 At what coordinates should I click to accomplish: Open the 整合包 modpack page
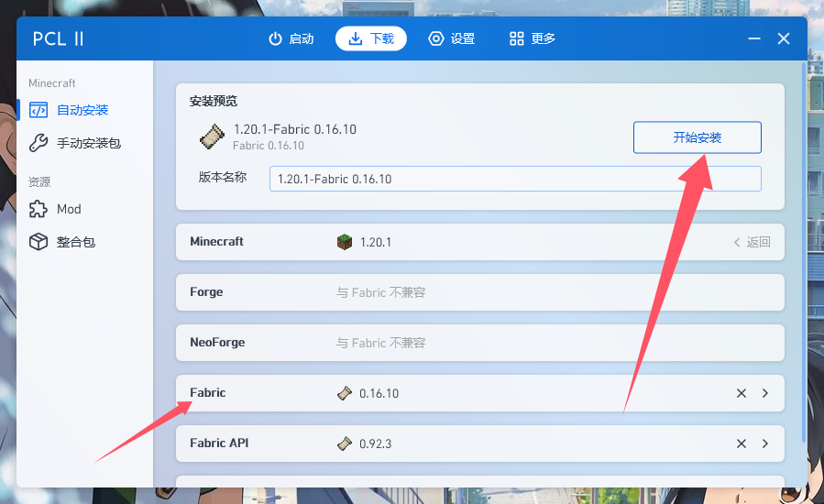84,242
